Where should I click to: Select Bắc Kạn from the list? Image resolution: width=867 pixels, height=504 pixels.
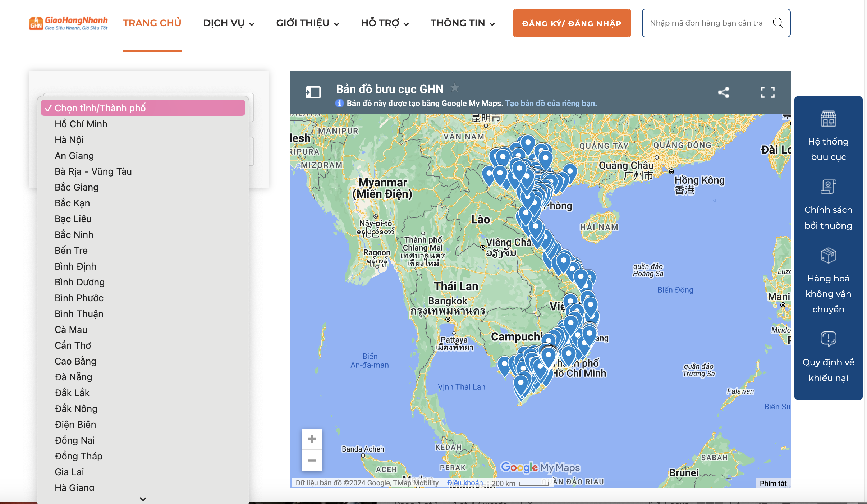143,203
